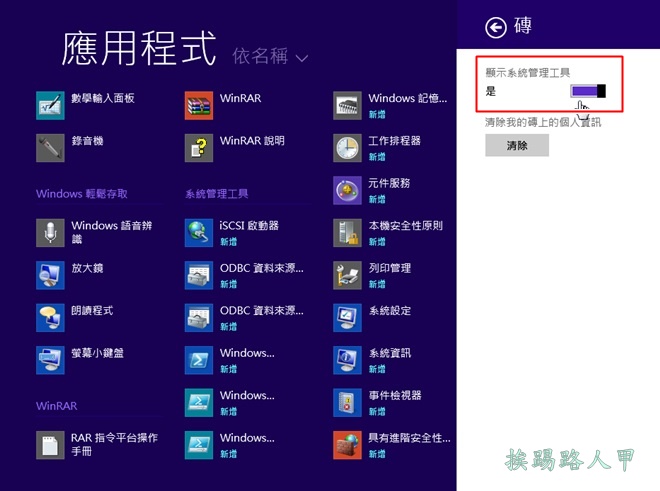Open the 事件檢視器 event viewer icon
This screenshot has height=491, width=660.
click(x=347, y=402)
